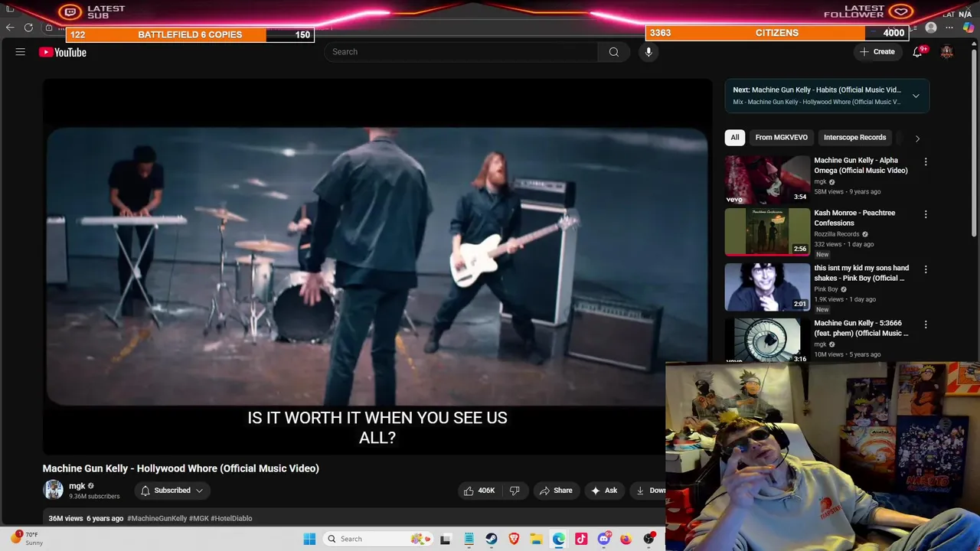This screenshot has height=551, width=980.
Task: Open the Peachtree Confessions video thumbnail
Action: click(x=767, y=231)
